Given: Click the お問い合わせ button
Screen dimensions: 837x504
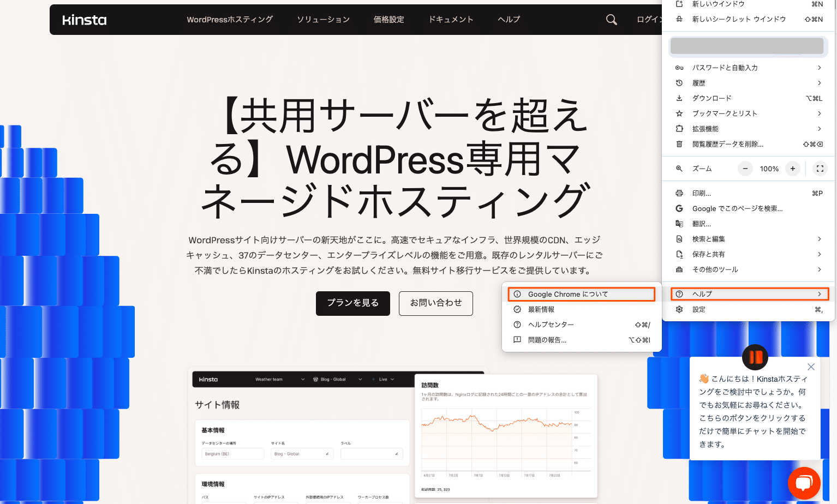Looking at the screenshot, I should tap(435, 303).
